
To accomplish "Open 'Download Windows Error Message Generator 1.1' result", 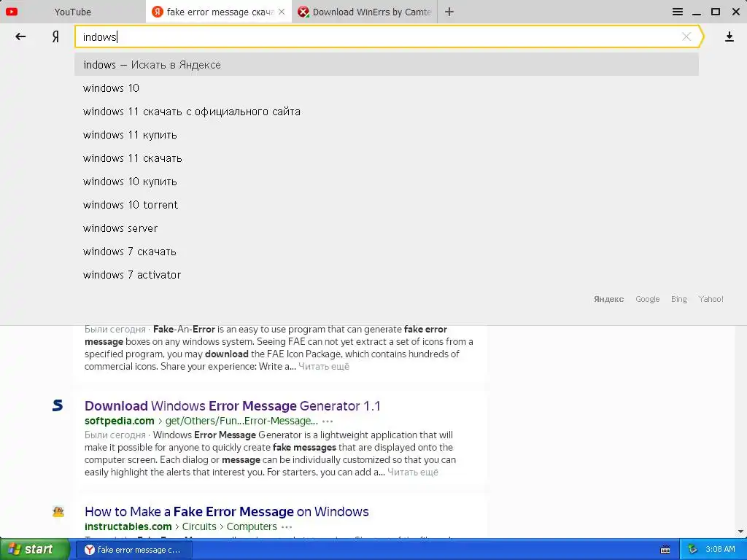I will [233, 405].
